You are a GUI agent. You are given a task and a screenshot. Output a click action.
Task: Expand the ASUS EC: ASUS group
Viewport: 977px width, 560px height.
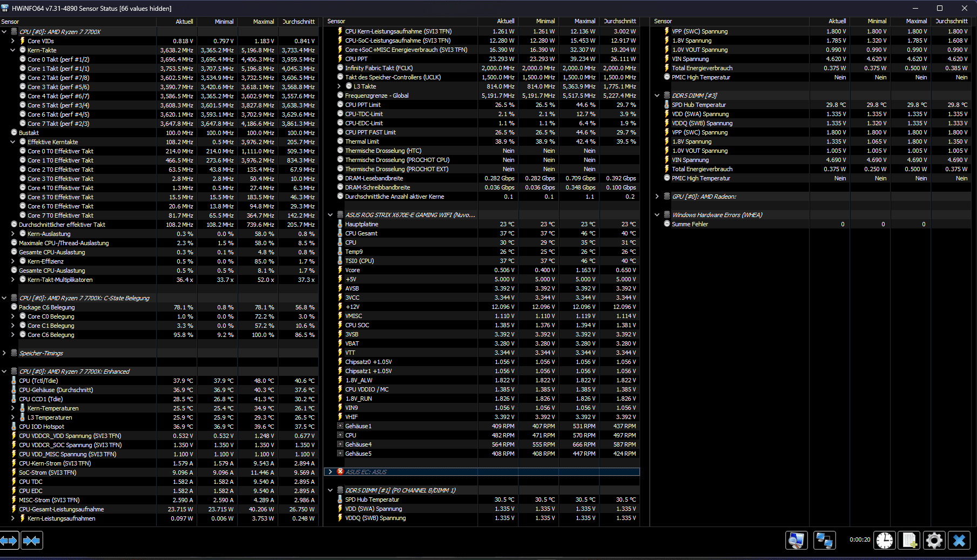[x=331, y=472]
